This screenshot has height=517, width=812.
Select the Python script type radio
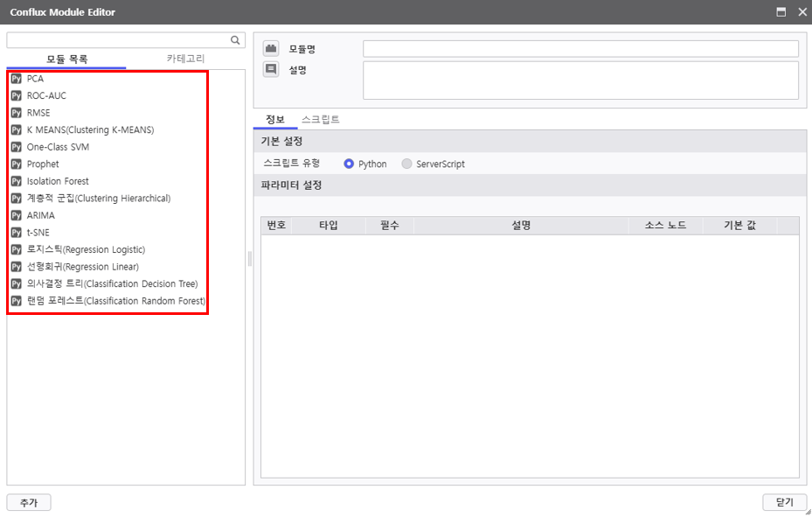click(350, 164)
